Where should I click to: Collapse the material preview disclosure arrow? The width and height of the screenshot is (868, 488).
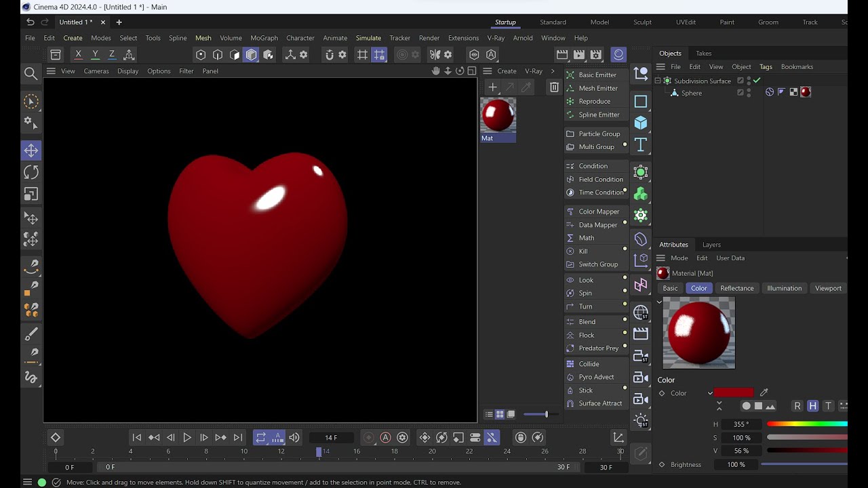point(659,302)
